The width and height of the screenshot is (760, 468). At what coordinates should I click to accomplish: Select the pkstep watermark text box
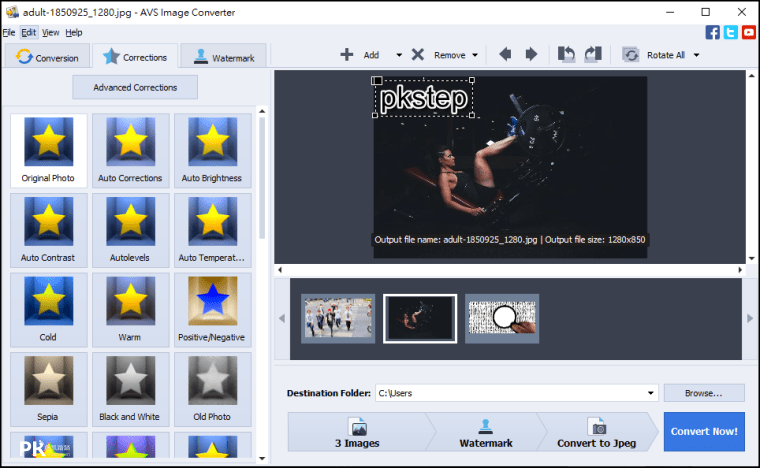tap(424, 98)
